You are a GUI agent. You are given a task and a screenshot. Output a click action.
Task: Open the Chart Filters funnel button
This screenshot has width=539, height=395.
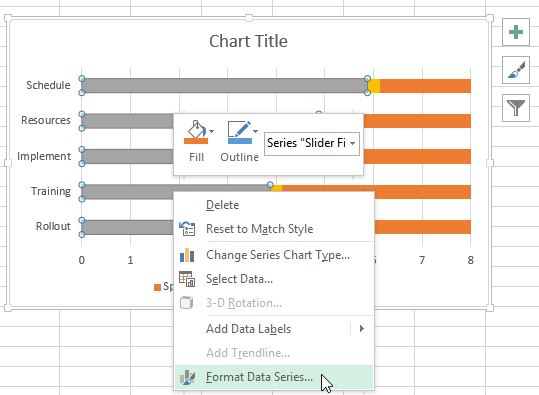tap(516, 108)
